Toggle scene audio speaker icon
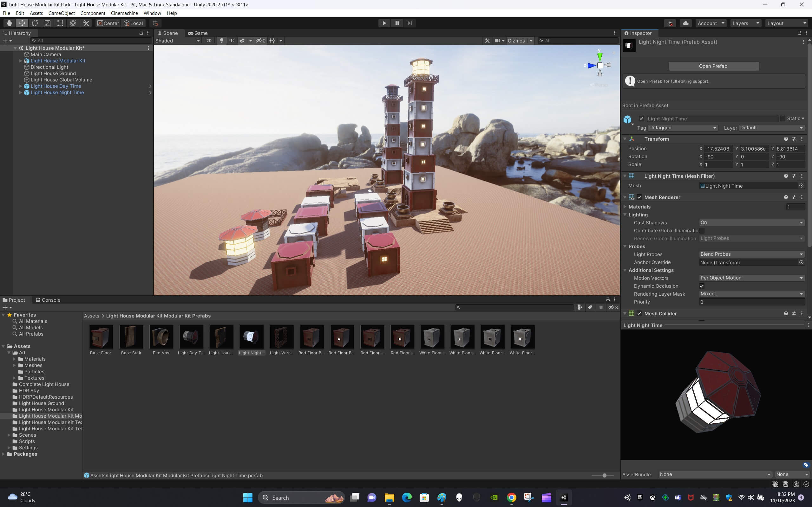The height and width of the screenshot is (507, 812). point(232,41)
